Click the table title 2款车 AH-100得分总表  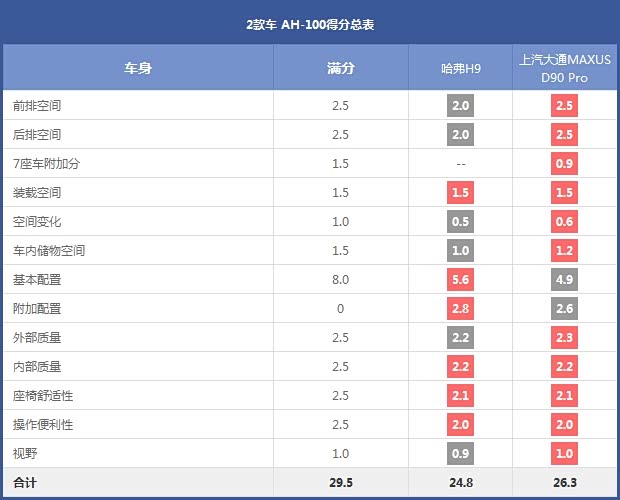pyautogui.click(x=310, y=23)
